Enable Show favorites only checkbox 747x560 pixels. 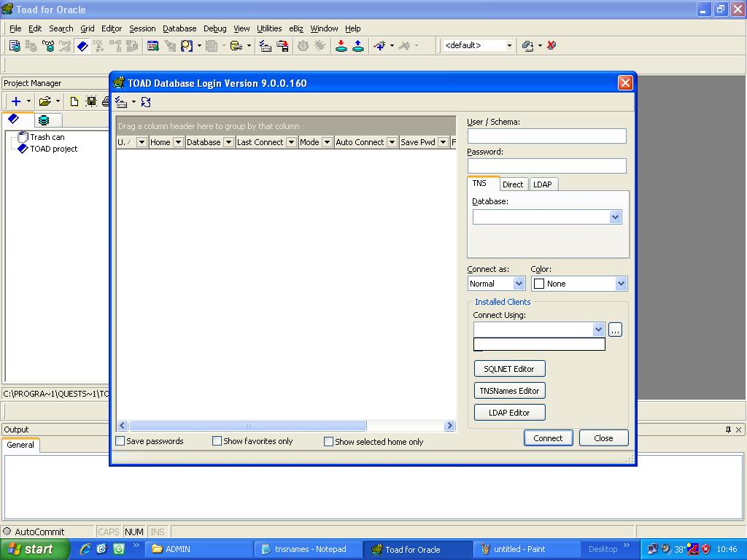click(217, 441)
